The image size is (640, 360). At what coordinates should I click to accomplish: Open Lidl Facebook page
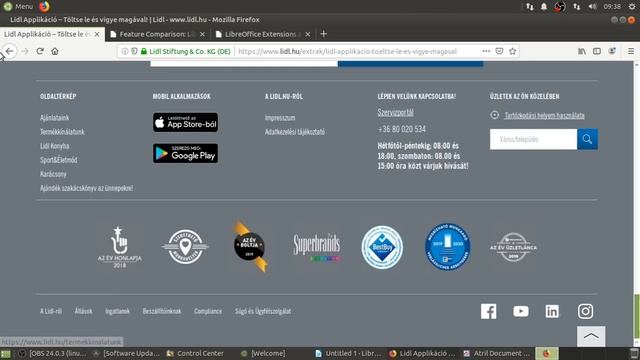pyautogui.click(x=489, y=311)
